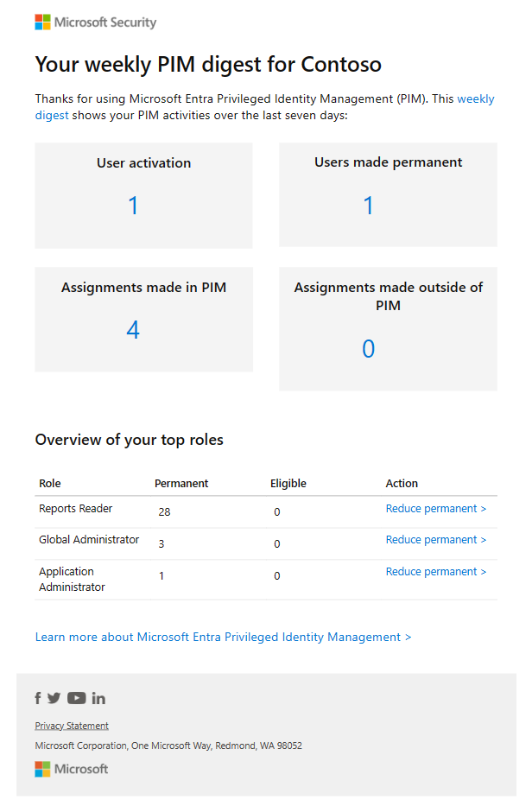Click the Assignments made in PIM tile

click(x=143, y=319)
